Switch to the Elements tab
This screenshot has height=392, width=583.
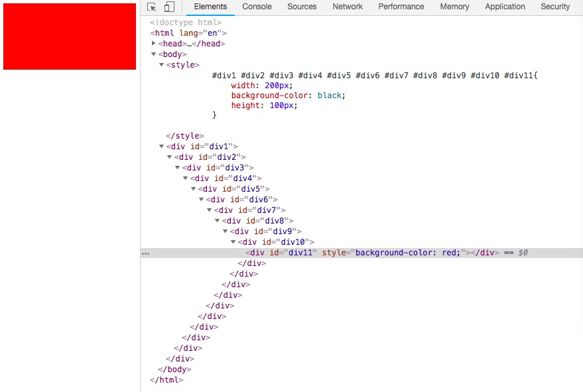(x=210, y=7)
